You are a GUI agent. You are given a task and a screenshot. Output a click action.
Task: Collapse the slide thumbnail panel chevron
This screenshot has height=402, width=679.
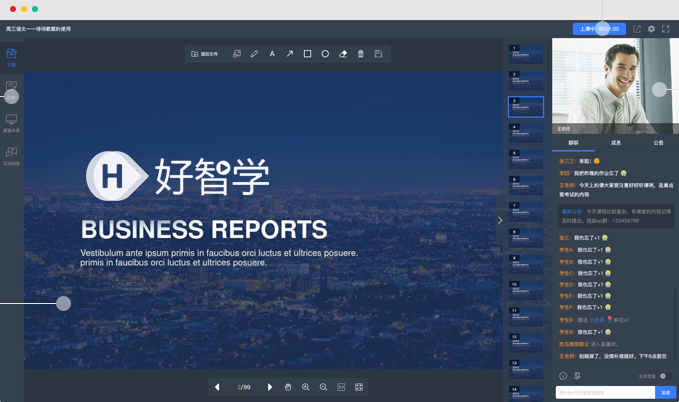point(500,220)
